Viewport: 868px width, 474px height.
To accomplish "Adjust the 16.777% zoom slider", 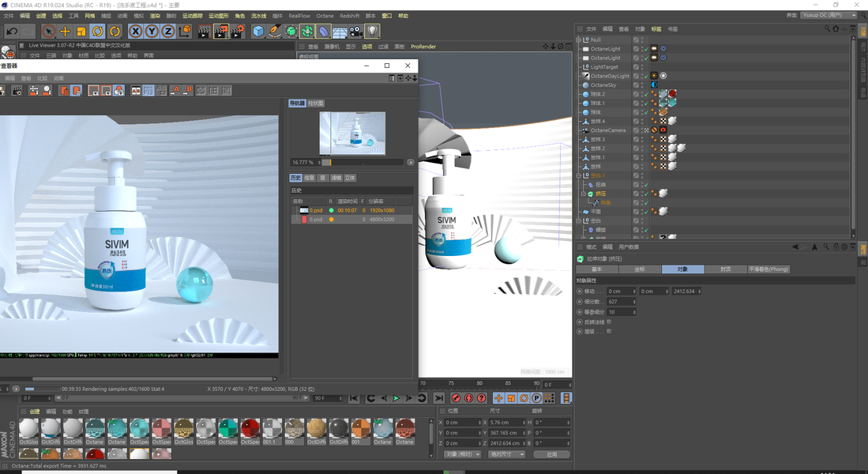I will point(363,162).
